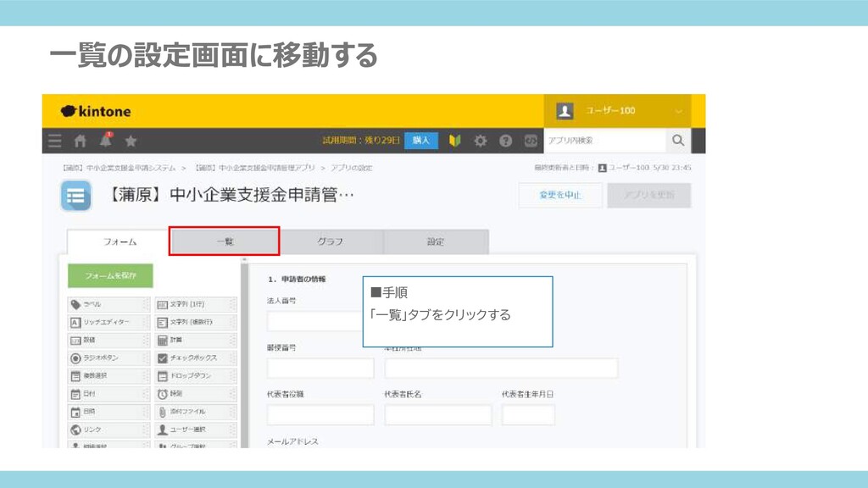Select the ラジオボタン field in the palette
Screen dimensions: 868x488
[x=108, y=358]
